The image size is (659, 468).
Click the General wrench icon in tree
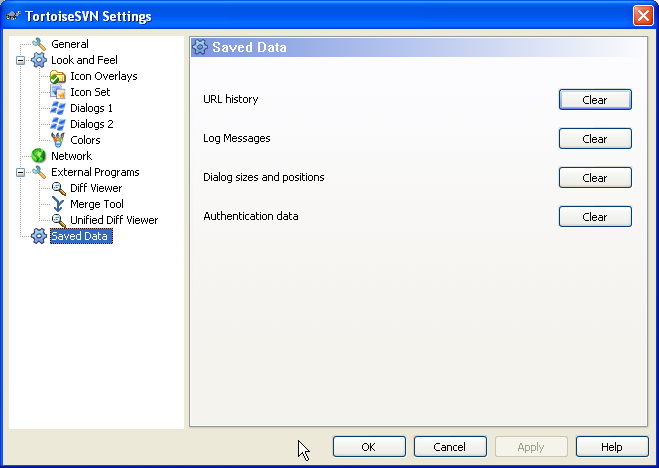[x=39, y=44]
